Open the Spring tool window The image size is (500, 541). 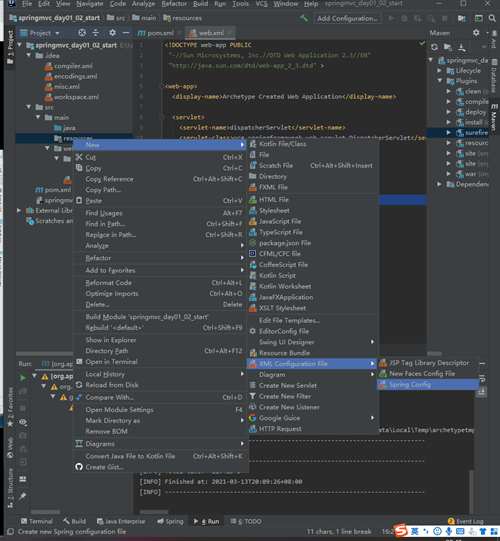tap(170, 521)
